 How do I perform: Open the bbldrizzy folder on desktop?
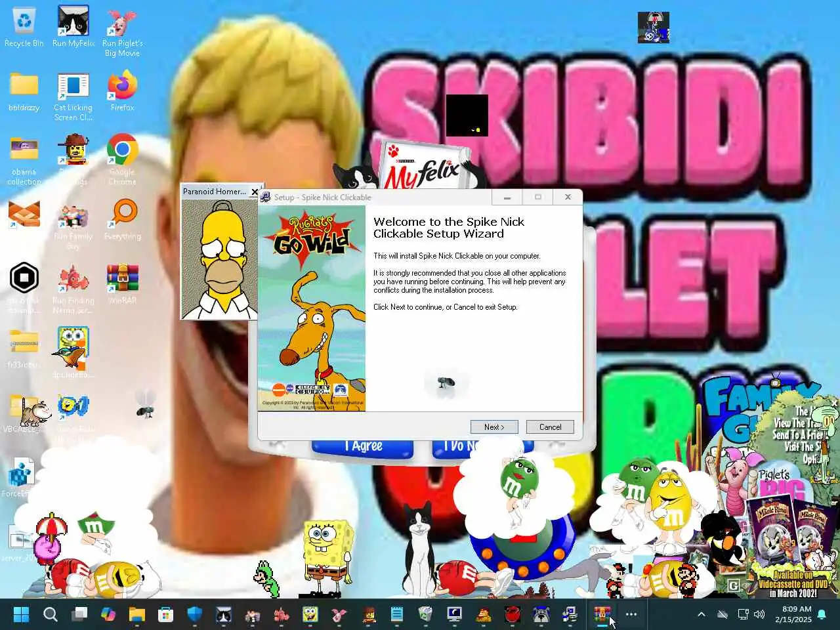[24, 92]
